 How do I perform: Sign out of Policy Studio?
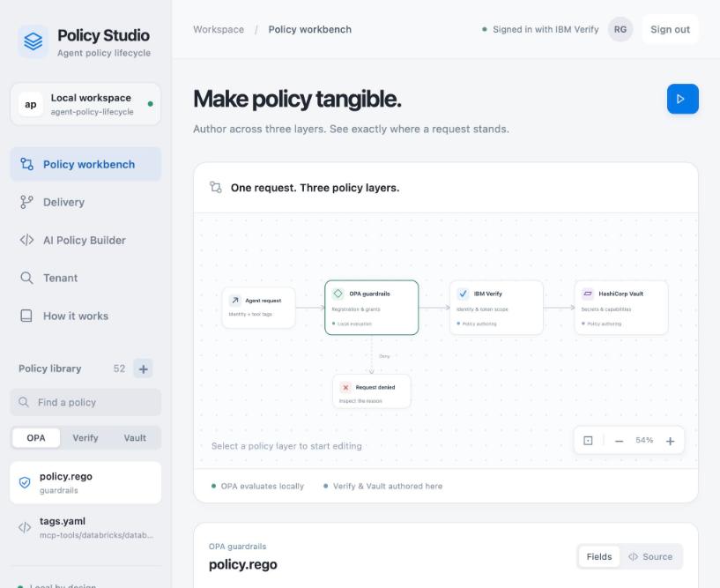click(x=670, y=29)
